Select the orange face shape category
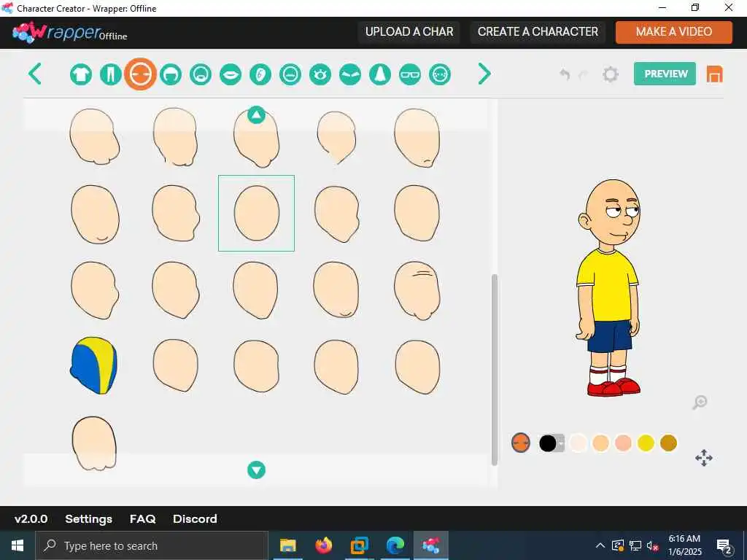Image resolution: width=747 pixels, height=560 pixels. point(141,74)
